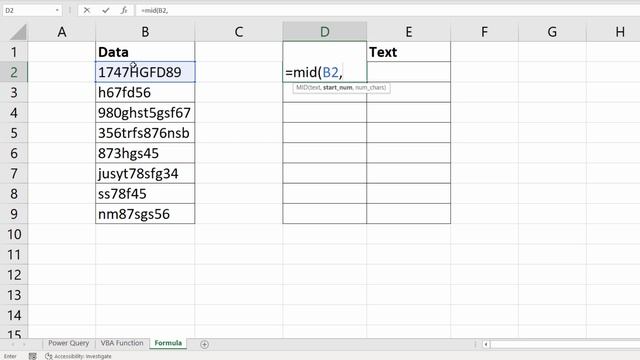Screen dimensions: 640x360
Task: Select row 1 header
Action: click(x=14, y=52)
